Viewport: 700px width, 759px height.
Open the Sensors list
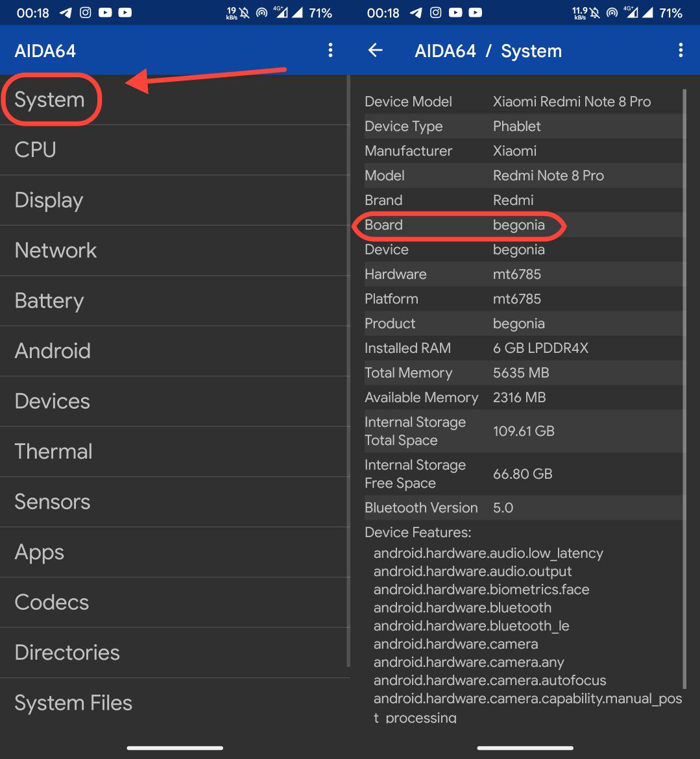[53, 502]
